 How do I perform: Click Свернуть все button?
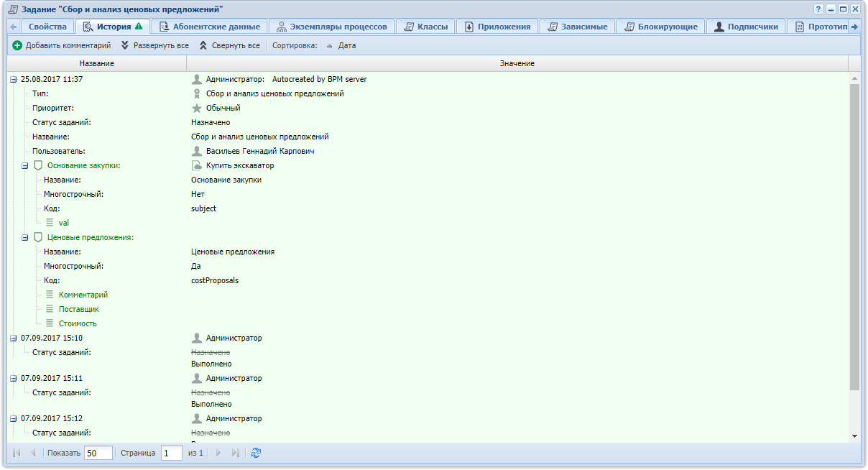point(229,45)
